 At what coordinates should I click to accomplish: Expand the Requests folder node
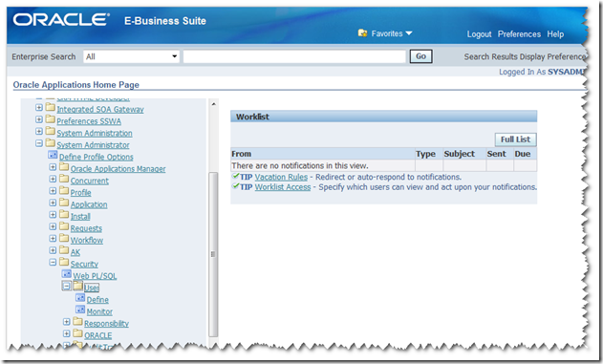click(x=53, y=226)
